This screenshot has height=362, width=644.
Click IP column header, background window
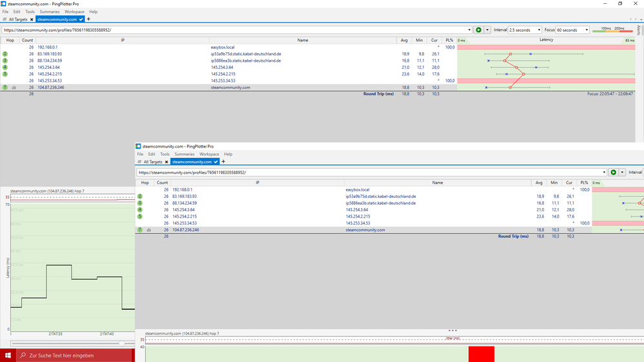click(122, 40)
